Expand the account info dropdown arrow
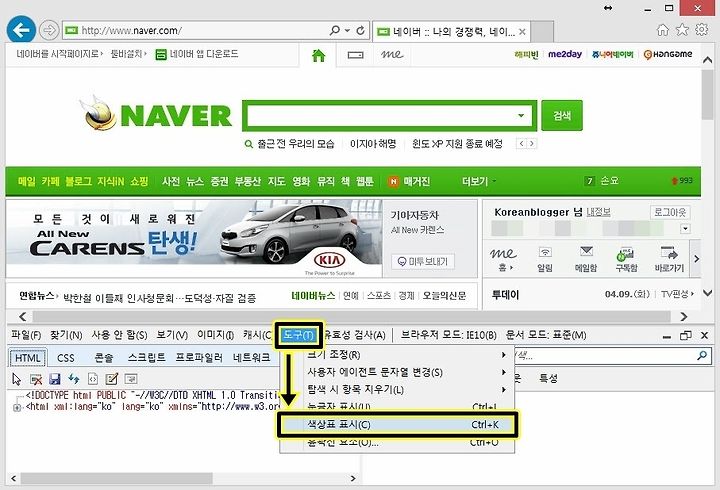 pos(685,229)
